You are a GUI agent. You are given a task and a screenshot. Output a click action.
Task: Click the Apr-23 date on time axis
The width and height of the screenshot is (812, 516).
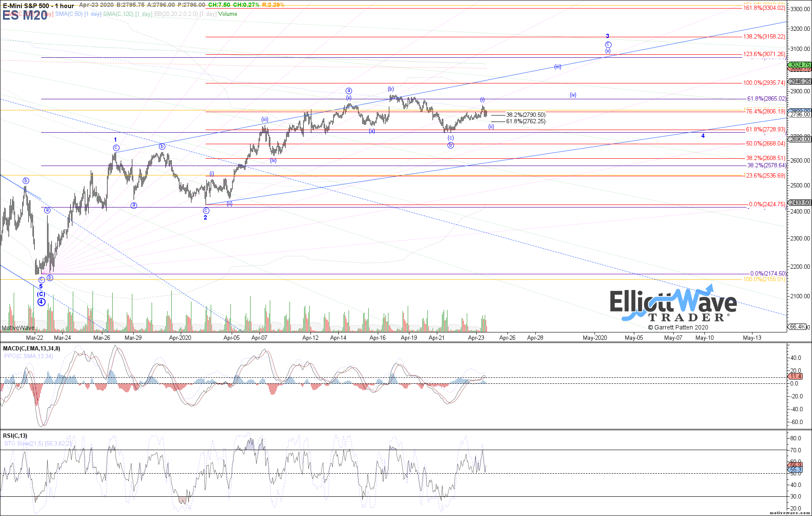476,338
